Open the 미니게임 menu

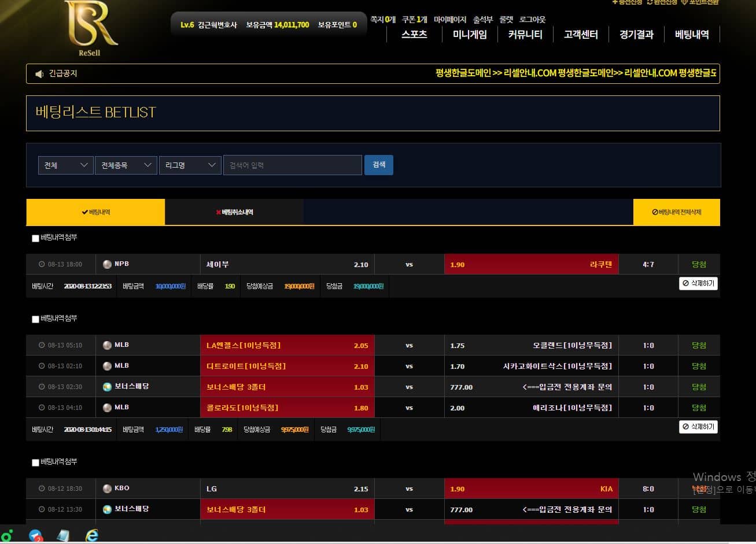(x=470, y=35)
